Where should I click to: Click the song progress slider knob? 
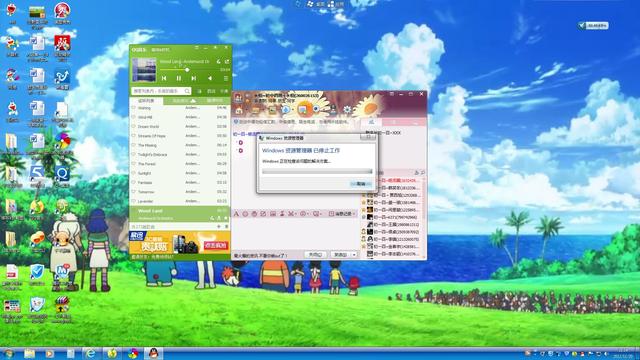[x=187, y=70]
